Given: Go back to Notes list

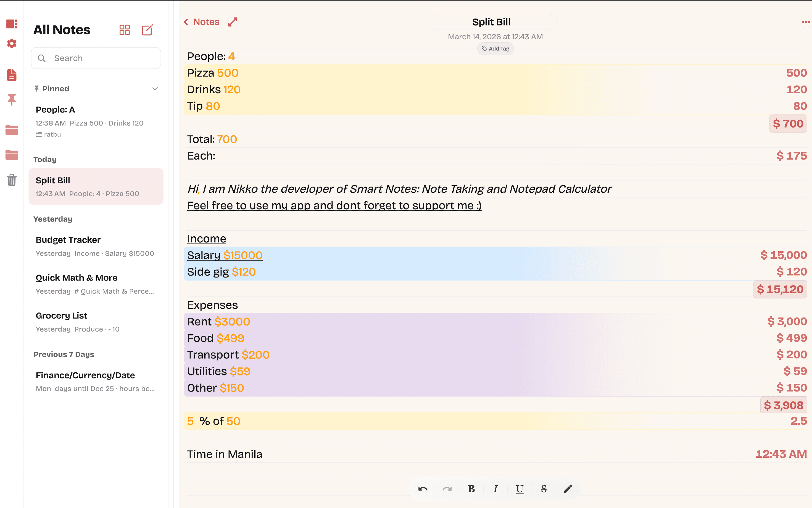Looking at the screenshot, I should 201,22.
